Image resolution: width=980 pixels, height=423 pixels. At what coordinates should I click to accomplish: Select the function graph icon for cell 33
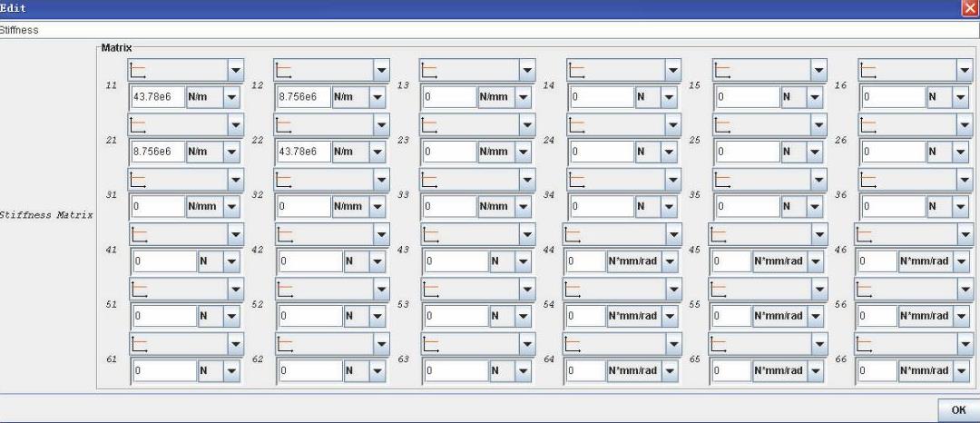click(x=429, y=179)
